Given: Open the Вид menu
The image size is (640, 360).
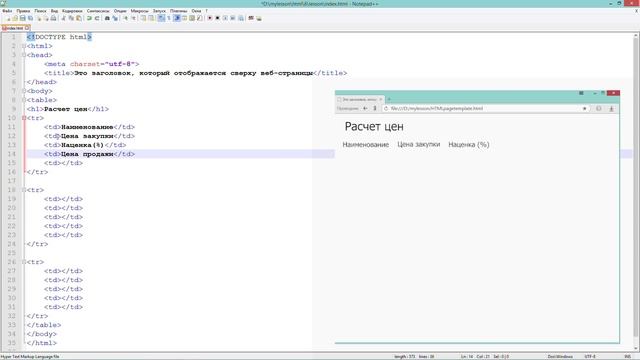Looking at the screenshot, I should point(54,11).
